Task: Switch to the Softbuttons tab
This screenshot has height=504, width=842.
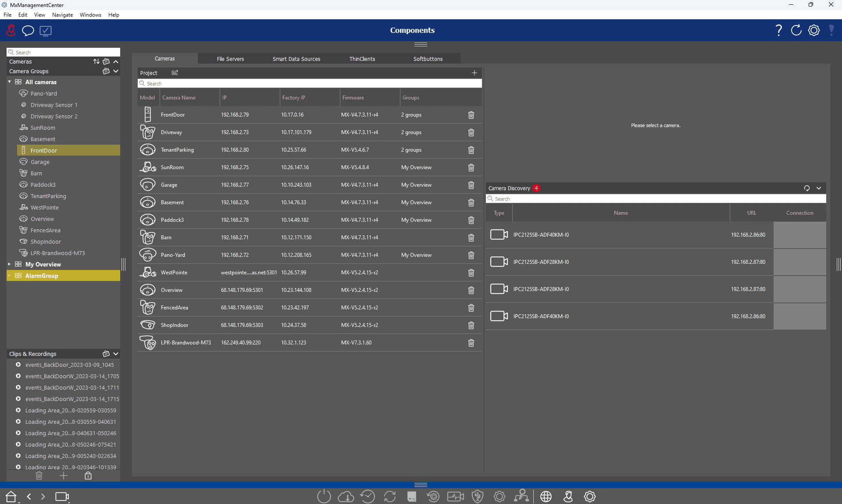Action: (428, 59)
